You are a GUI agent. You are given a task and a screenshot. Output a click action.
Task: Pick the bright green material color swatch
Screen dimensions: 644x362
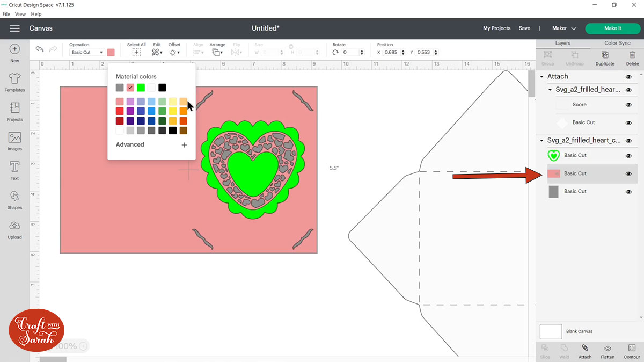(141, 88)
